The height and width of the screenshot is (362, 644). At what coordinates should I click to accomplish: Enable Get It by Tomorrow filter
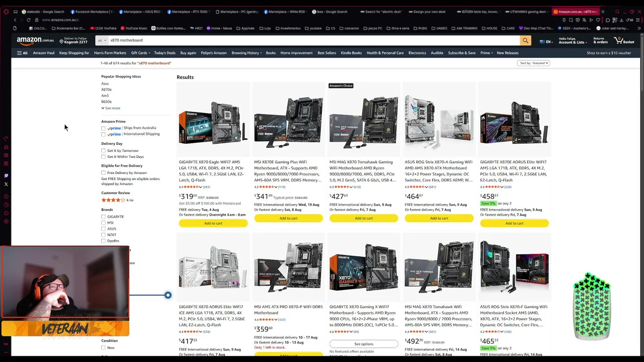tap(103, 151)
